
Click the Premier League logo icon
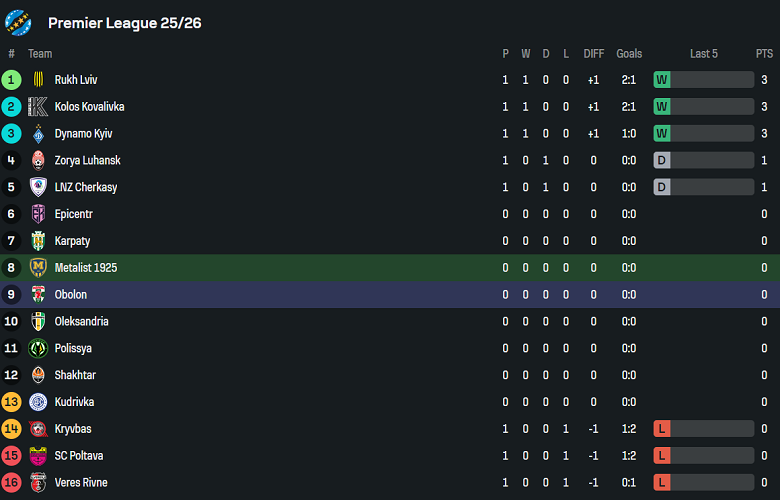[19, 22]
